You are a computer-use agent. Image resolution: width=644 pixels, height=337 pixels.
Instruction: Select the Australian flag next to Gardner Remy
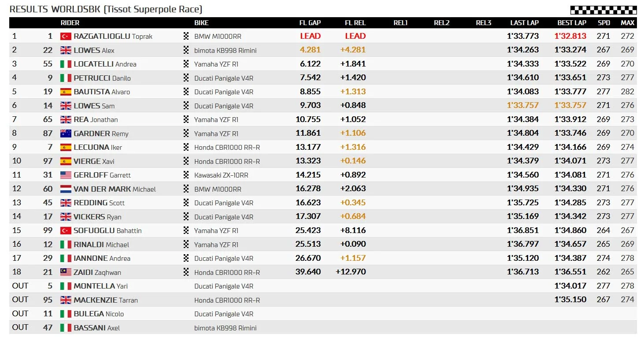(x=66, y=133)
